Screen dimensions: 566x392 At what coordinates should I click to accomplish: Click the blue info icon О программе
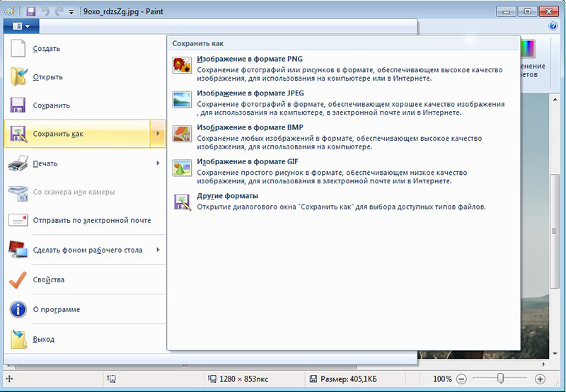click(18, 309)
